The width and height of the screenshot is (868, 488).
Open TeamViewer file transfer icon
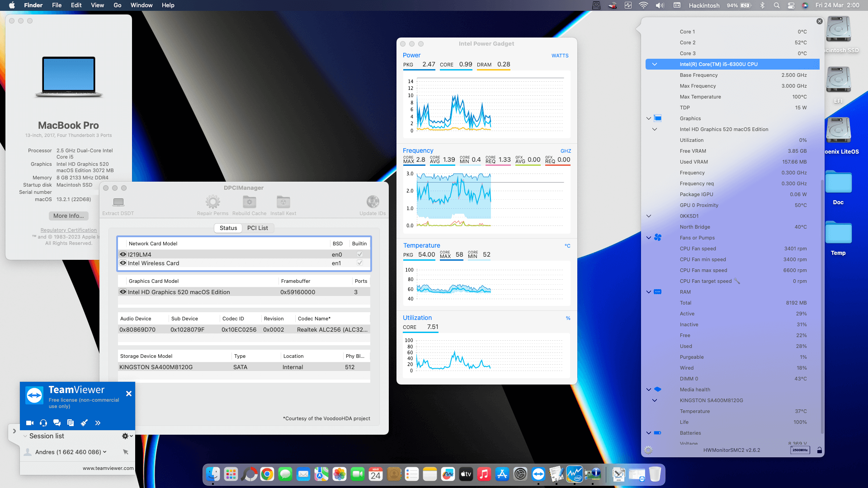tap(71, 423)
